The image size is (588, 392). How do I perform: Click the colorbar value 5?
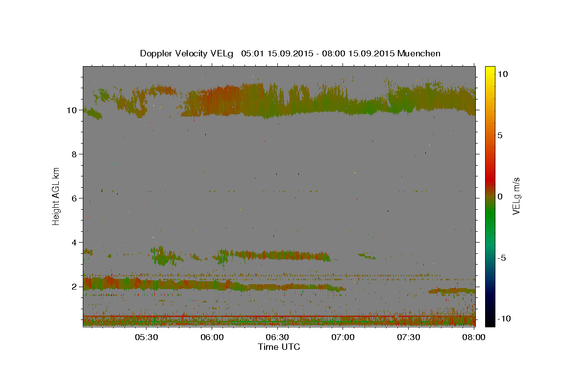[500, 135]
